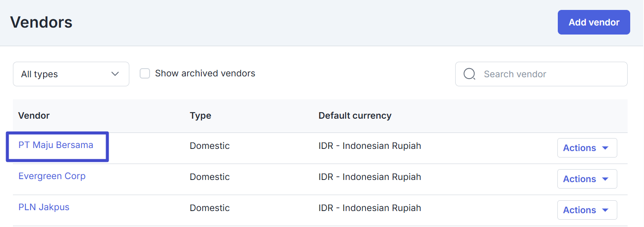Viewport: 644px width, 227px height.
Task: Open the Evergreen Corp vendor link
Action: click(x=52, y=176)
